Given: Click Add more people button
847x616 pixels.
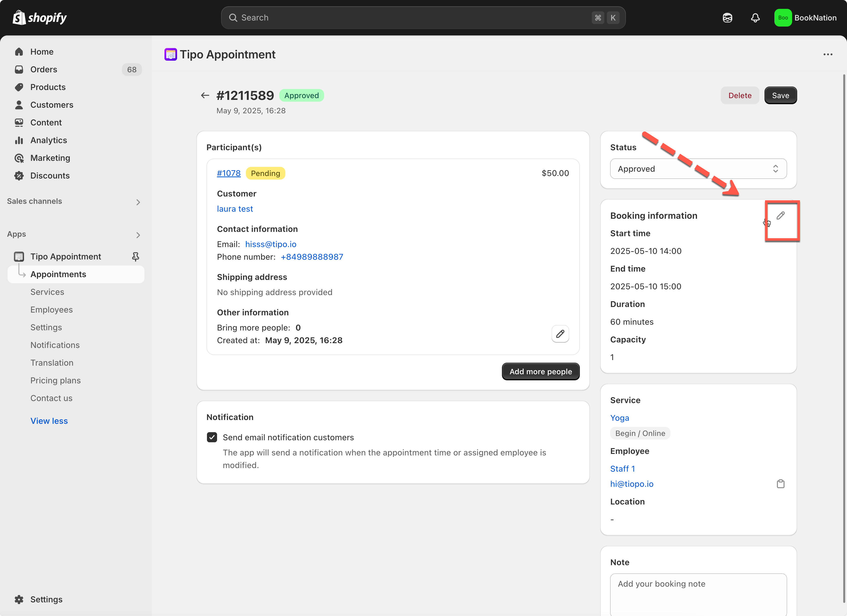Looking at the screenshot, I should coord(540,371).
